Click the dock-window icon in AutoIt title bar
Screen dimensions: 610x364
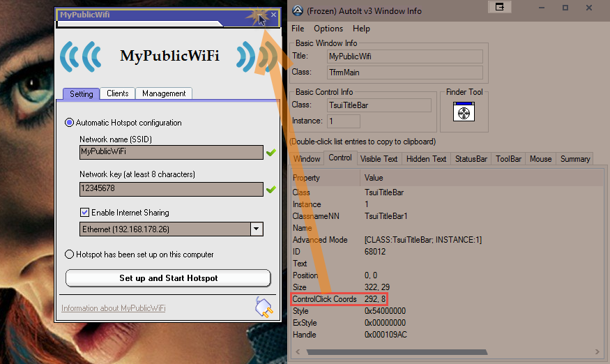[499, 7]
